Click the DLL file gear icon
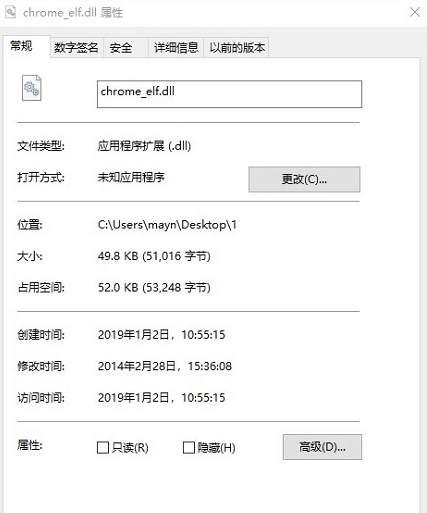The width and height of the screenshot is (427, 513). tap(32, 88)
